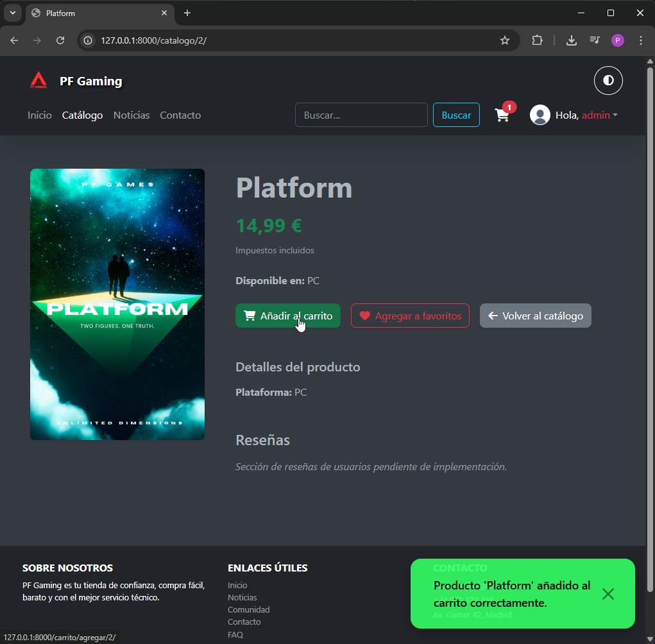Image resolution: width=655 pixels, height=644 pixels.
Task: Open the tab search dropdown arrow
Action: (x=13, y=13)
